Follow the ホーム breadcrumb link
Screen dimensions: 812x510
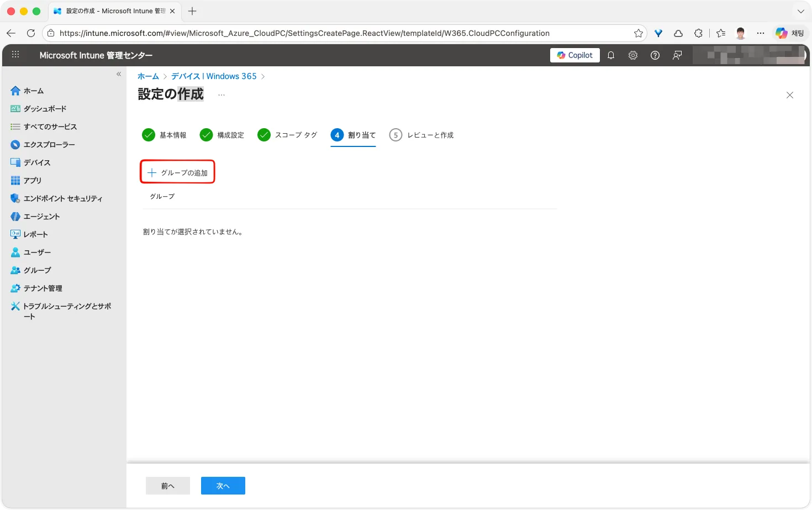[148, 76]
